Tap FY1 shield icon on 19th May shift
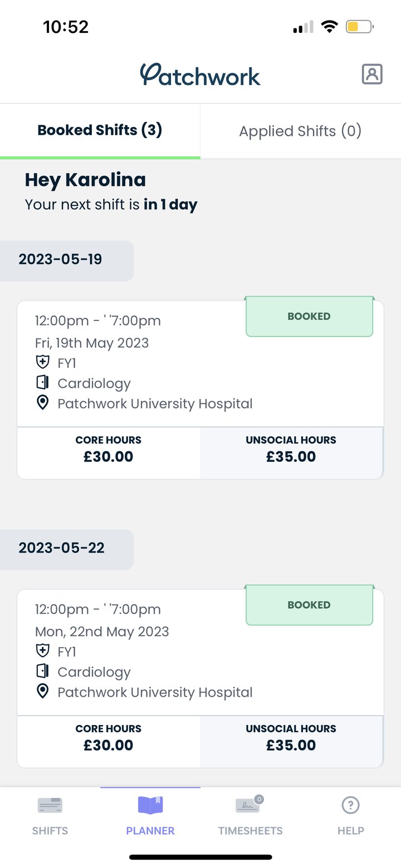The width and height of the screenshot is (401, 868). (x=42, y=363)
